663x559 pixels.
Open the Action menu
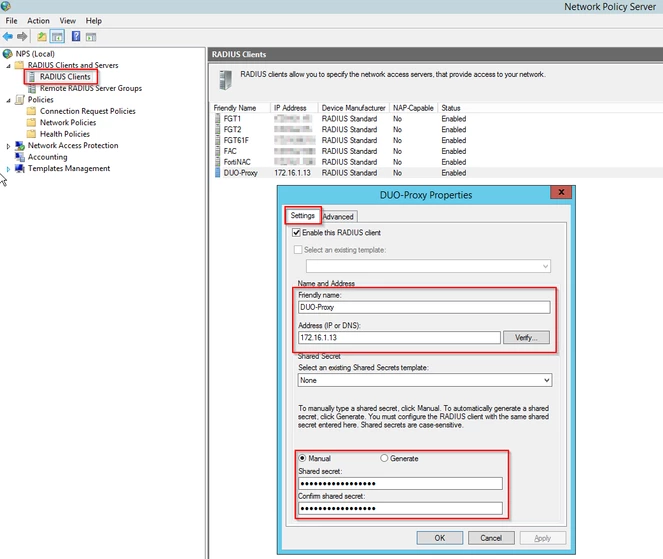click(x=38, y=21)
